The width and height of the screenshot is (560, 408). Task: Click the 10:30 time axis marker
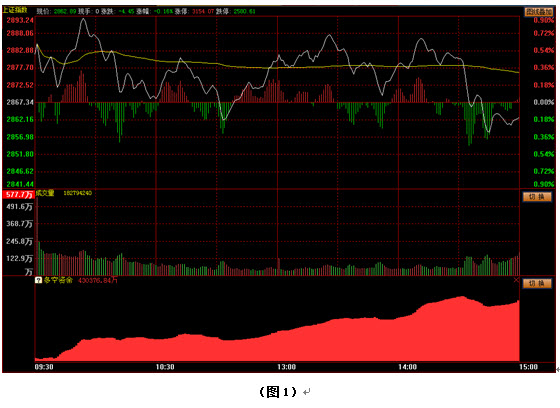click(165, 367)
